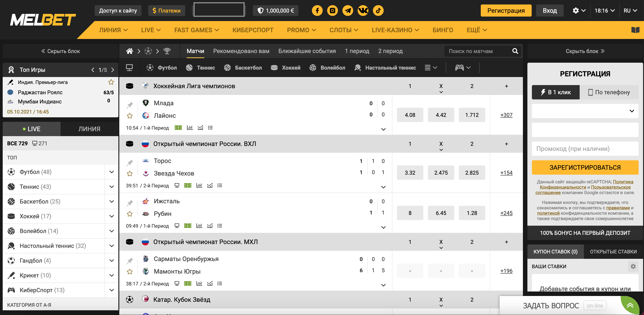Click the Вход login button
This screenshot has width=644, height=315.
point(550,11)
